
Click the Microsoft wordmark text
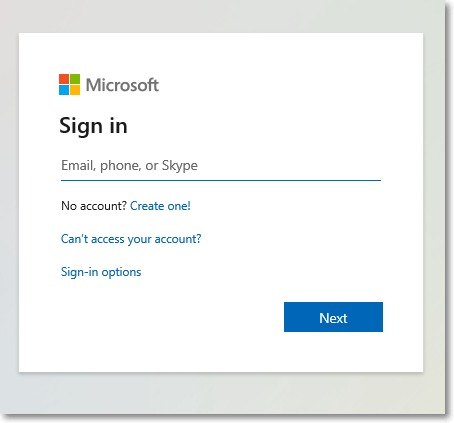tap(122, 85)
